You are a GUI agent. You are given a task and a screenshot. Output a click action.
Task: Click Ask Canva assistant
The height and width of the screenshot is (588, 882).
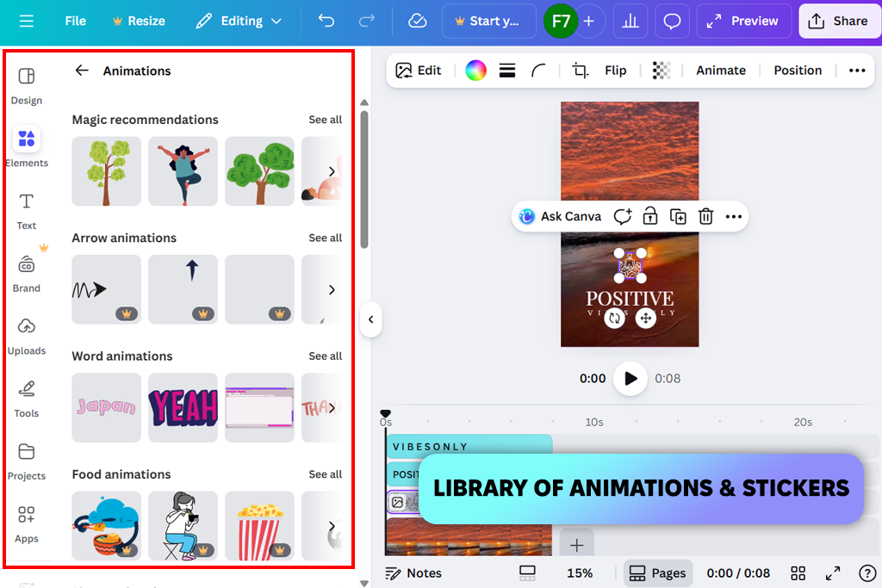tap(560, 216)
